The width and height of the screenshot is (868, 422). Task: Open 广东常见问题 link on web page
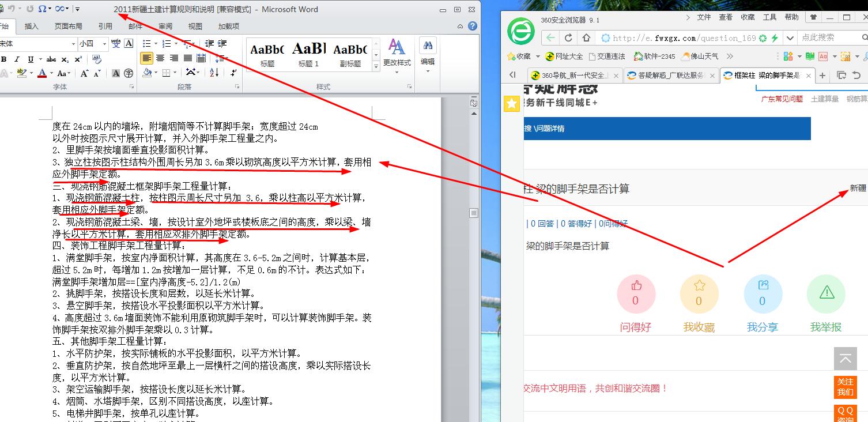pos(782,99)
